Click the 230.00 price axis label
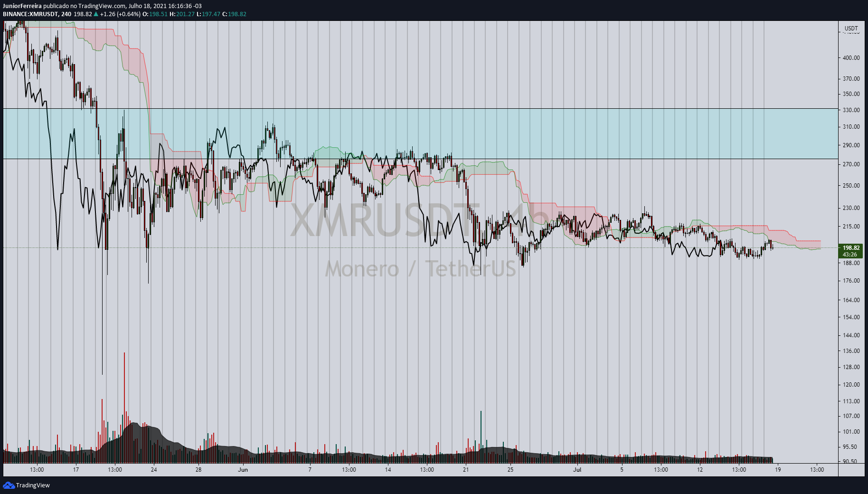 pos(851,208)
